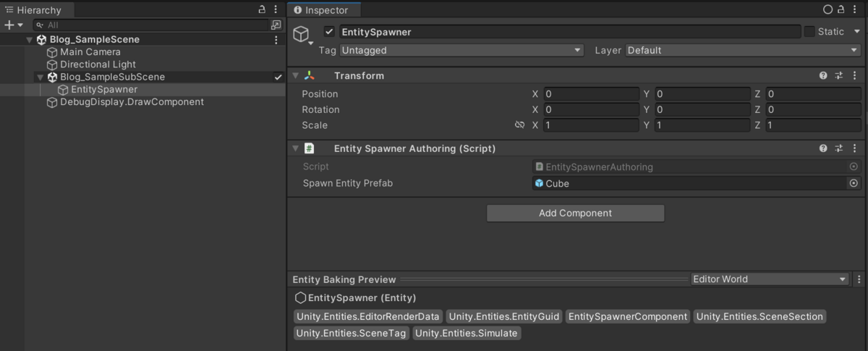Image resolution: width=868 pixels, height=351 pixels.
Task: Click the Transform component icon
Action: pos(310,76)
